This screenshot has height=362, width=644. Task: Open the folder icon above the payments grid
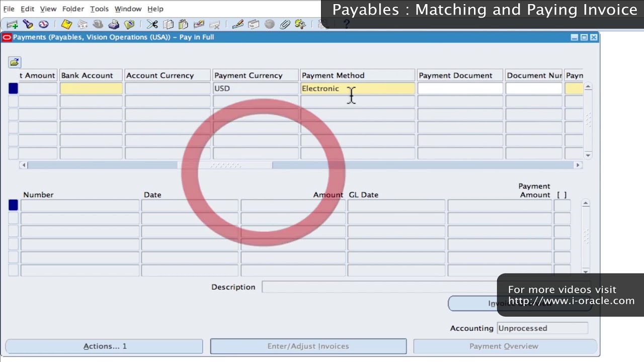(14, 62)
